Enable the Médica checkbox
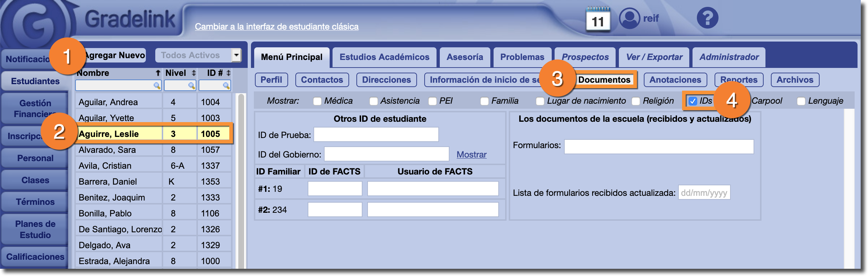The height and width of the screenshot is (276, 868). click(317, 101)
